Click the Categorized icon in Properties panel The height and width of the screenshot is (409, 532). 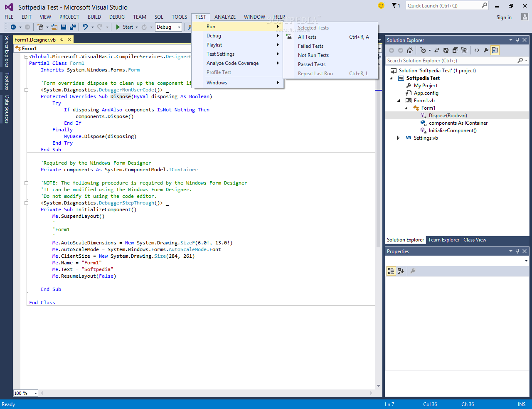pos(391,271)
